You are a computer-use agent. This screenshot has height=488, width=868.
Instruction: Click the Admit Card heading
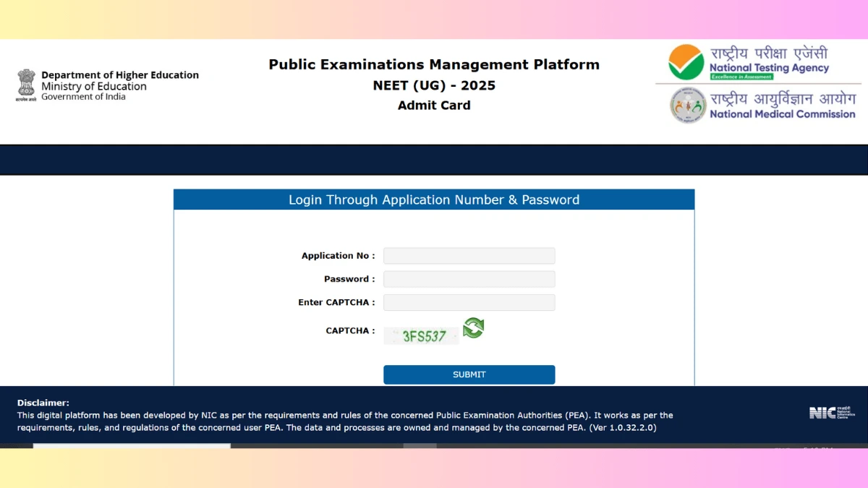[434, 106]
